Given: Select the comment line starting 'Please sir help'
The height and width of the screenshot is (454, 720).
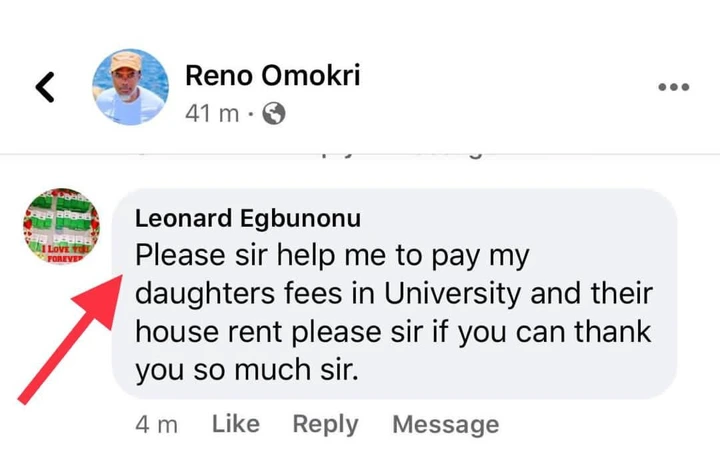Looking at the screenshot, I should [x=330, y=256].
